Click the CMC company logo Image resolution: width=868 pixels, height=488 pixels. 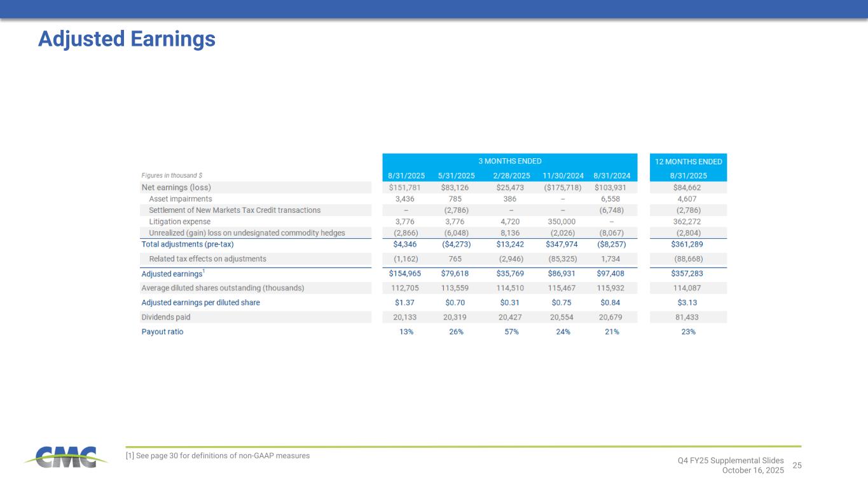[x=61, y=457]
